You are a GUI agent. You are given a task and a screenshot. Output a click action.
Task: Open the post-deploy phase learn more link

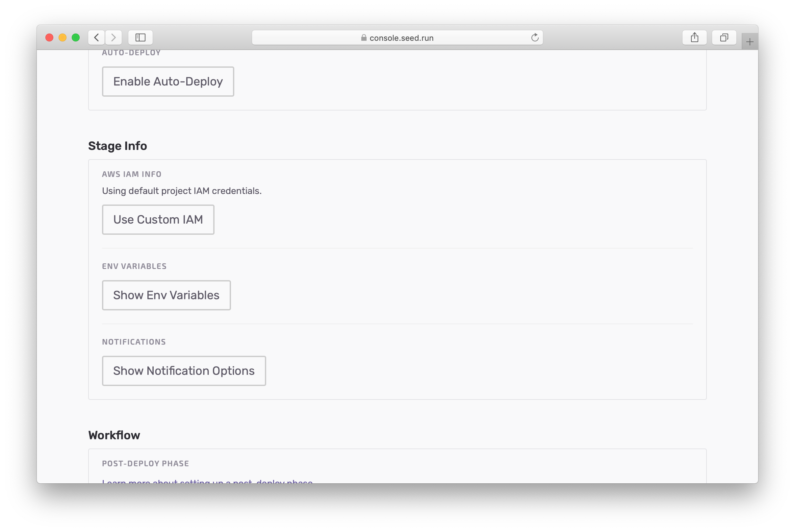tap(207, 481)
